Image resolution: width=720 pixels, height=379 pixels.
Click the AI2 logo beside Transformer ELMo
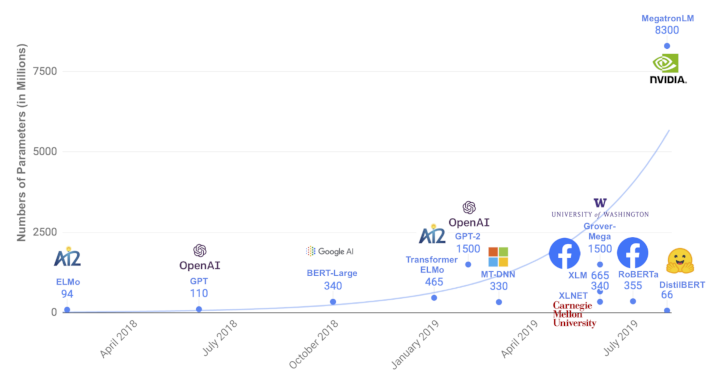click(x=432, y=234)
